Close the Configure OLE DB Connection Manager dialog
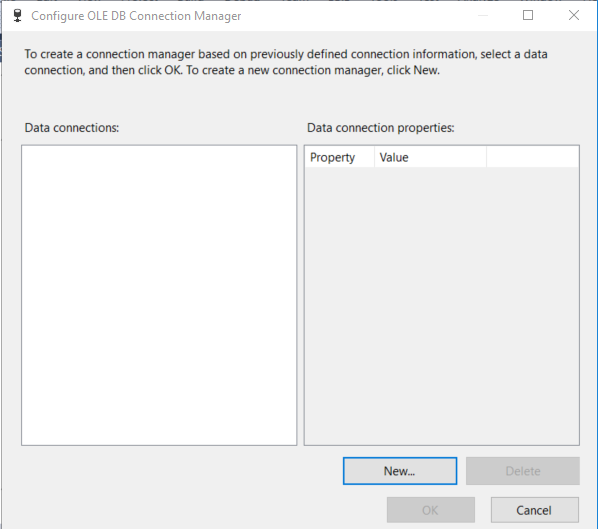Image resolution: width=598 pixels, height=529 pixels. (x=574, y=15)
